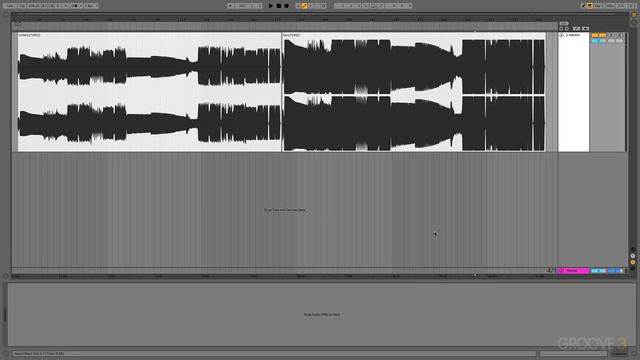The height and width of the screenshot is (360, 640).
Task: Stop playback with the Stop button
Action: (278, 6)
